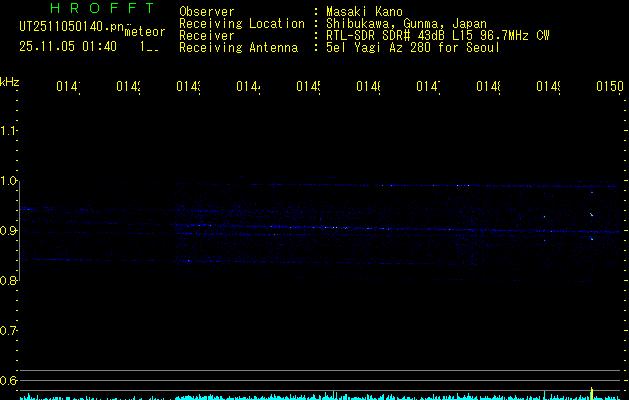
Task: Click the 5el Yagi antenna description
Action: pos(412,47)
